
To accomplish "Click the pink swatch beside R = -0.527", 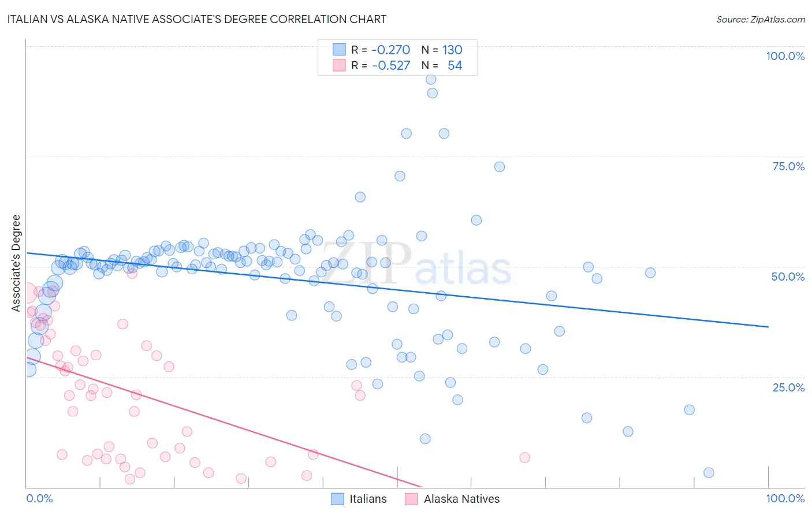I will [x=339, y=65].
